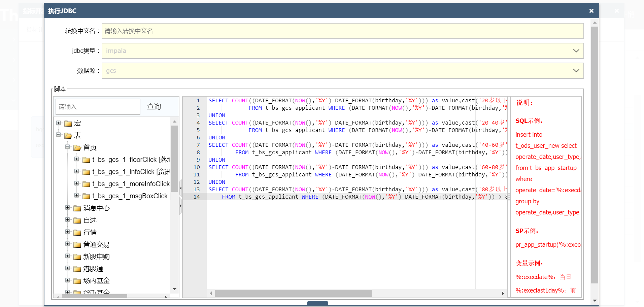Click the 表 open folder icon
The width and height of the screenshot is (644, 307).
pyautogui.click(x=68, y=136)
